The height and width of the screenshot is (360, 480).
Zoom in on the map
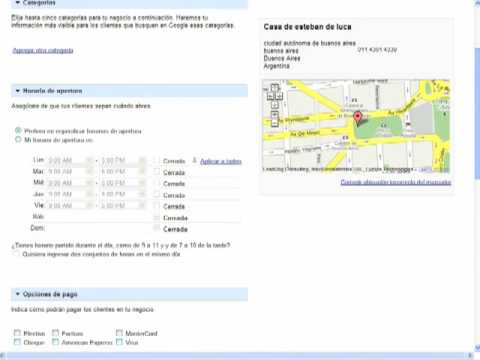[275, 115]
